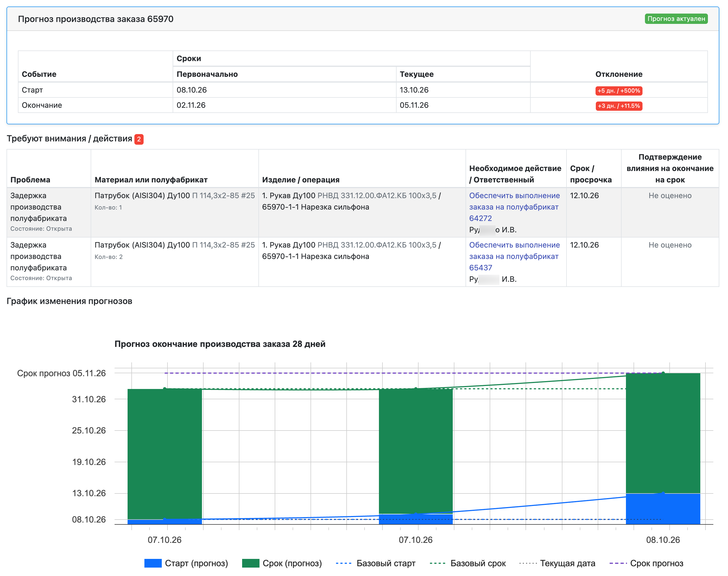728x576 pixels.
Task: Click 'Требуют внимания / действия' heading
Action: click(x=69, y=138)
